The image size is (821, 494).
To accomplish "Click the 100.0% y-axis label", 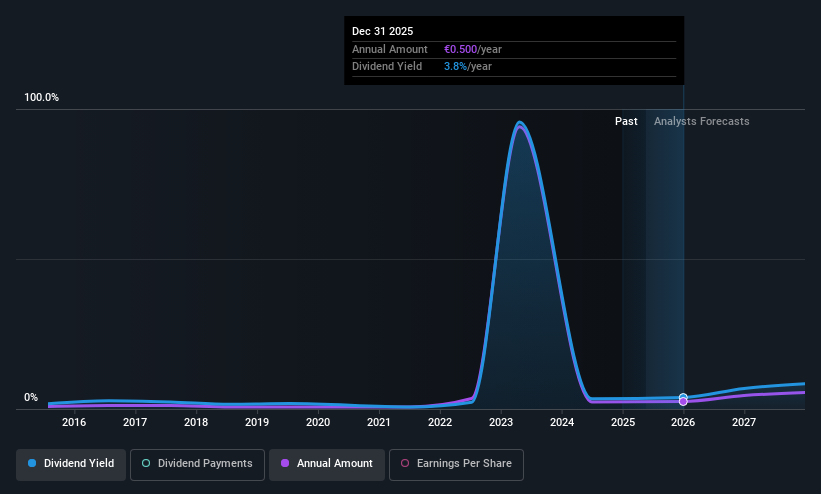I will [x=41, y=97].
